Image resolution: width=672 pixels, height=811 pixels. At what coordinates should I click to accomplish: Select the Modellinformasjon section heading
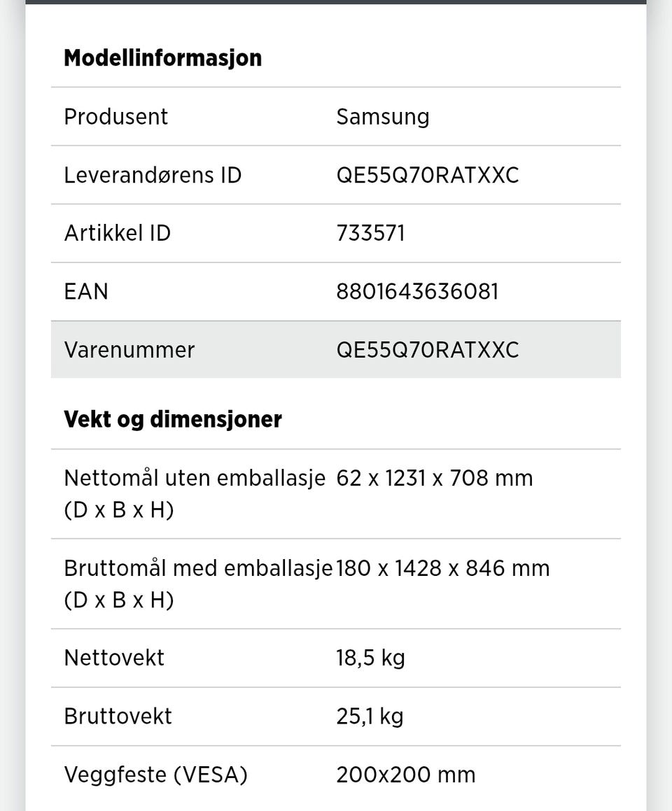coord(162,57)
